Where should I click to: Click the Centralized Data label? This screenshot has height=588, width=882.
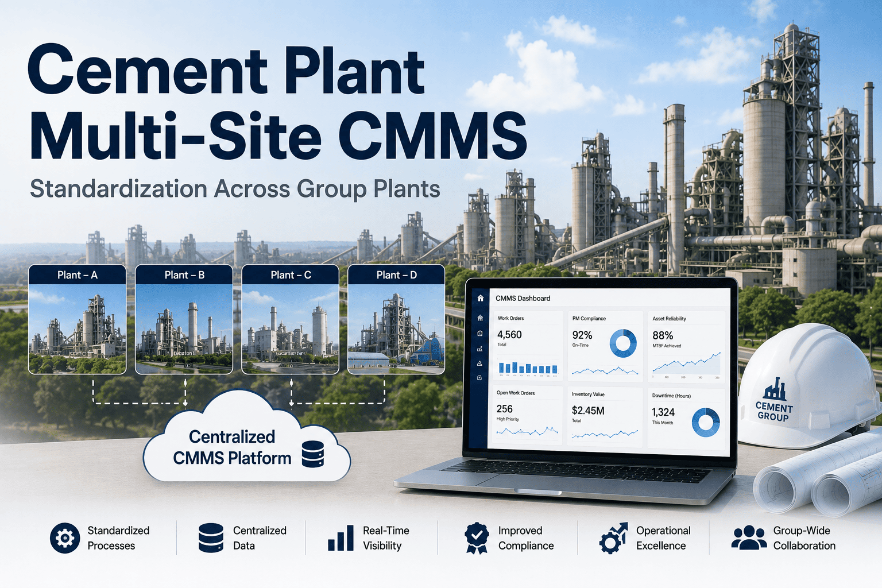tap(260, 538)
